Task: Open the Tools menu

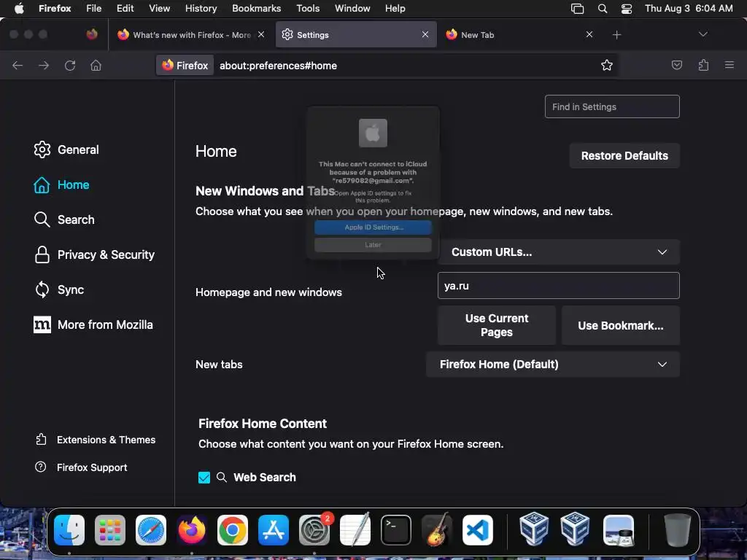Action: [x=308, y=8]
